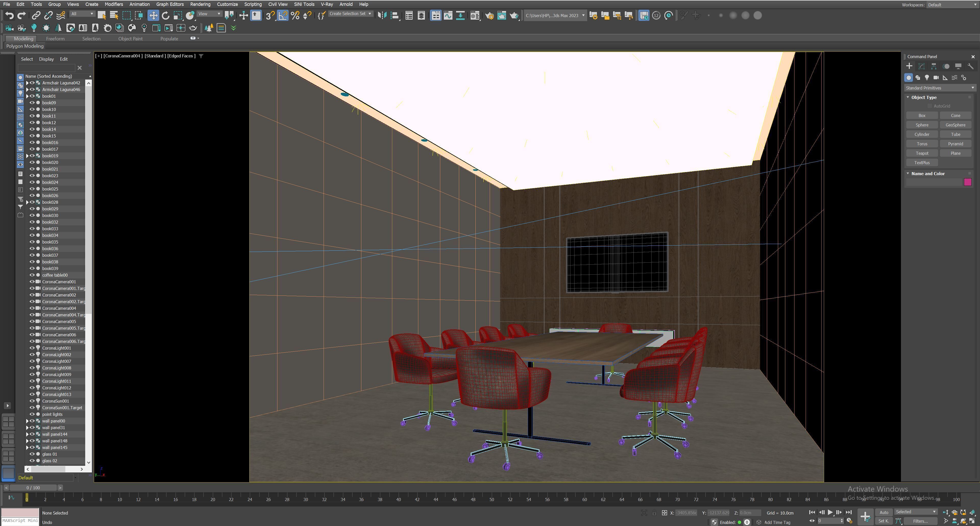
Task: Hide book09 using its eye icon
Action: coord(32,102)
